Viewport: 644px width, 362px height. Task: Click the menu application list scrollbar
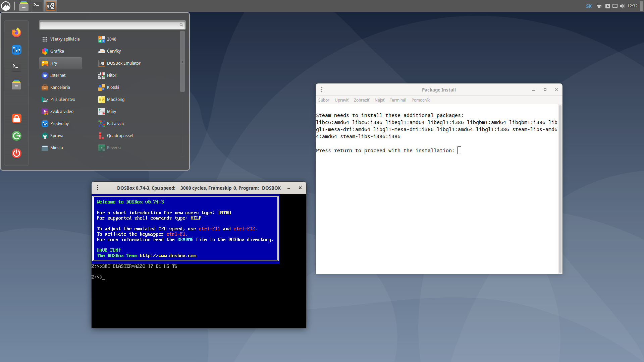click(182, 61)
